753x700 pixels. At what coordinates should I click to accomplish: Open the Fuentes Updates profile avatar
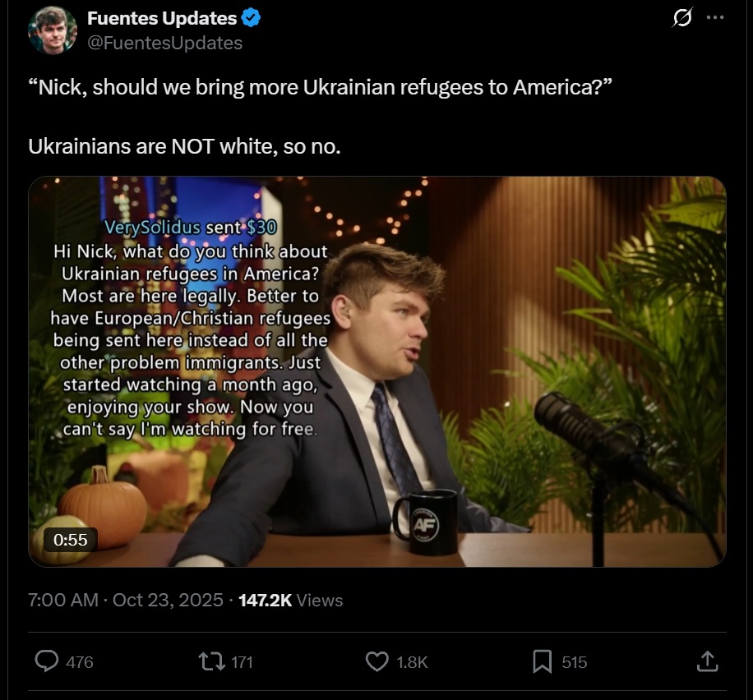pos(53,30)
